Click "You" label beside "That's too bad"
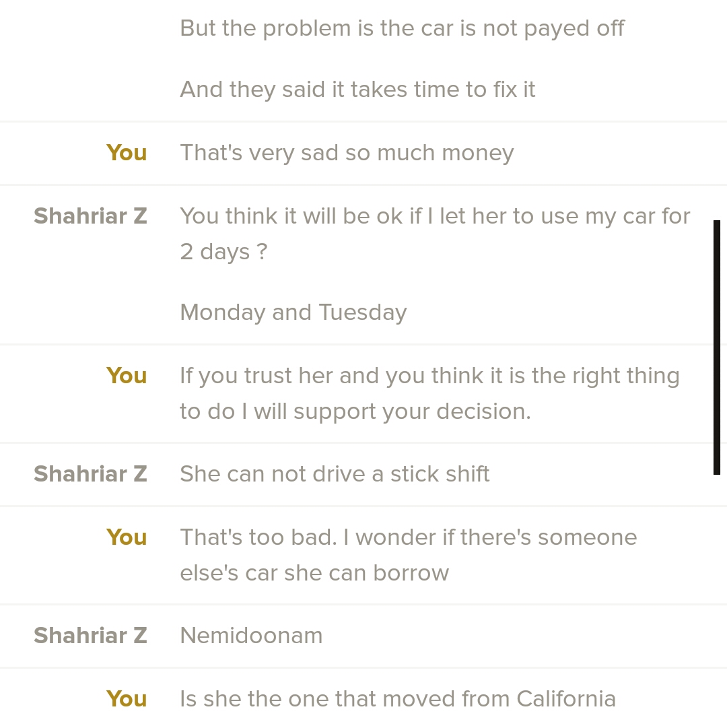 127,537
